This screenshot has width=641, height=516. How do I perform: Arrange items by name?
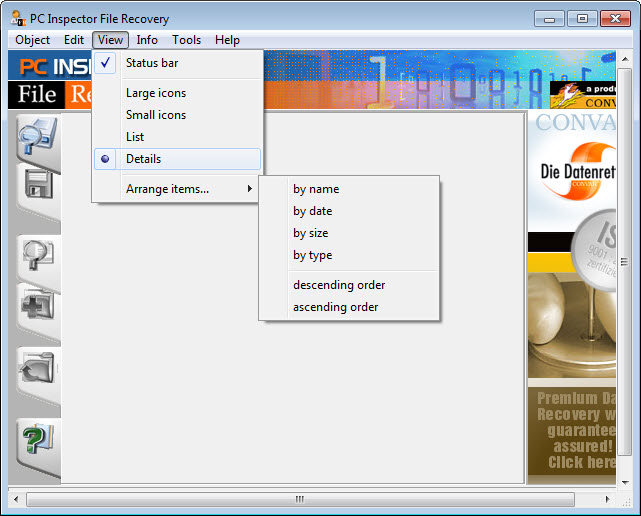pos(349,189)
